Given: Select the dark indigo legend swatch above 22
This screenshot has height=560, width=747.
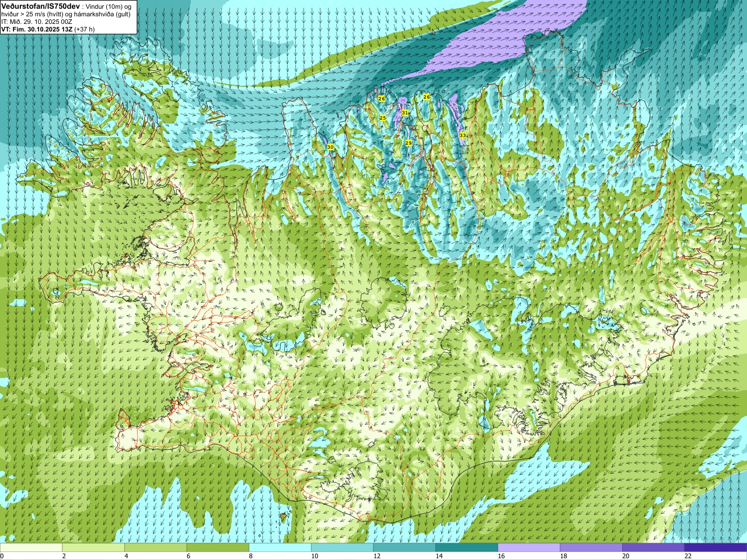Looking at the screenshot, I should click(715, 548).
